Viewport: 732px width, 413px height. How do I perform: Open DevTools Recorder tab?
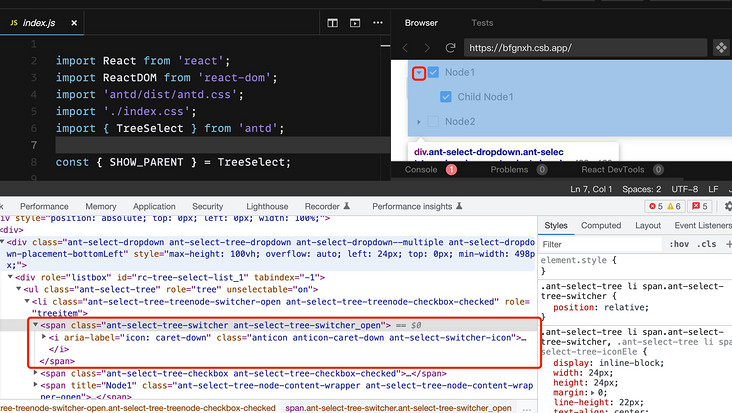click(327, 206)
